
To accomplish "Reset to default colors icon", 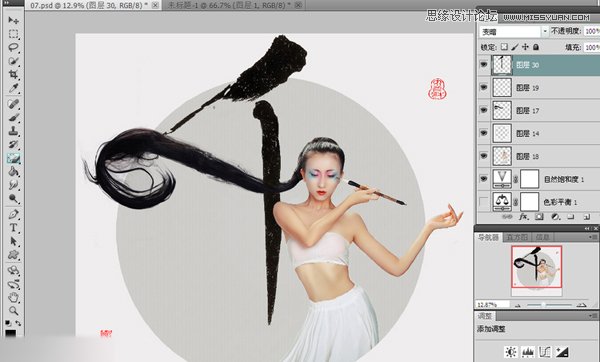I will click(8, 323).
